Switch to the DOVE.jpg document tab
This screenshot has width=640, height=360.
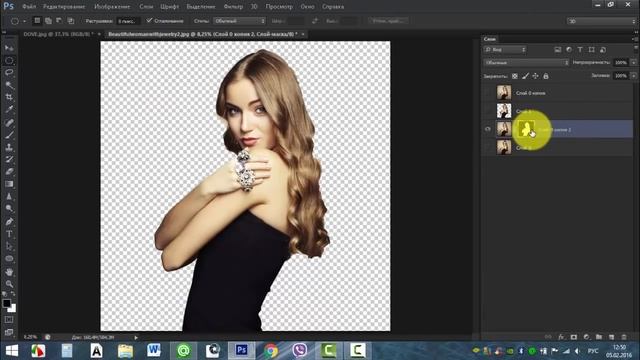pyautogui.click(x=58, y=34)
